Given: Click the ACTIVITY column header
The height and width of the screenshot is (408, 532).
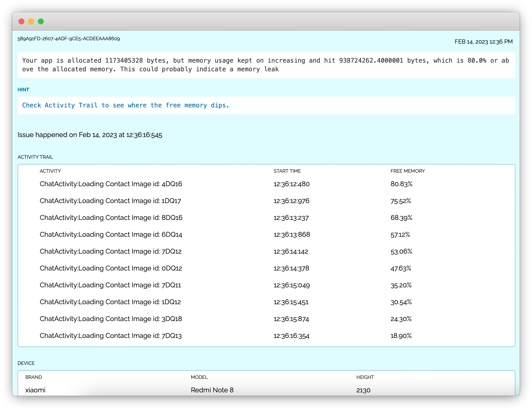Looking at the screenshot, I should [50, 171].
